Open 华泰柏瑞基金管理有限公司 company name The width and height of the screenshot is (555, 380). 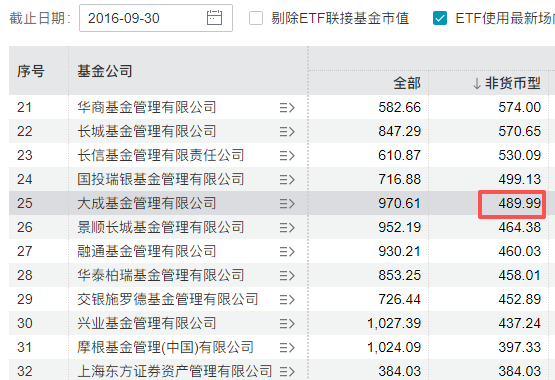(x=161, y=275)
